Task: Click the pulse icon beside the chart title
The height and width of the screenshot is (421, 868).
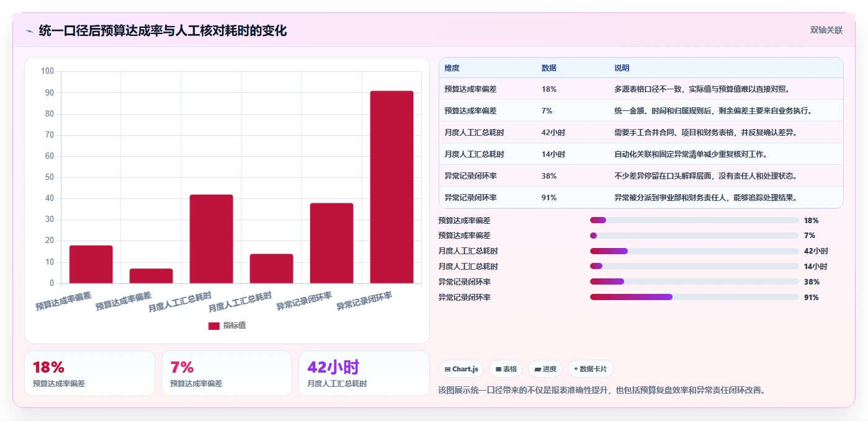Action: (x=29, y=31)
